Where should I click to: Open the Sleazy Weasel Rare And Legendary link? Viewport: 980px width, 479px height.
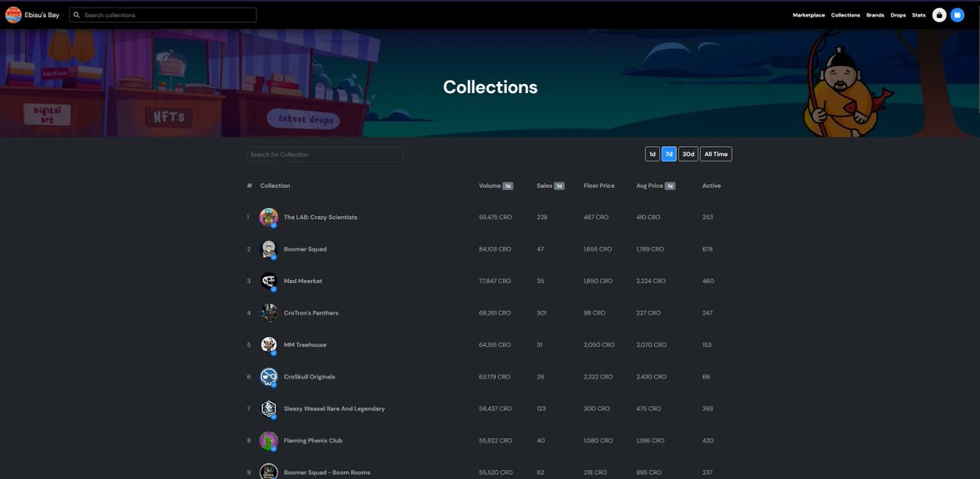click(334, 408)
